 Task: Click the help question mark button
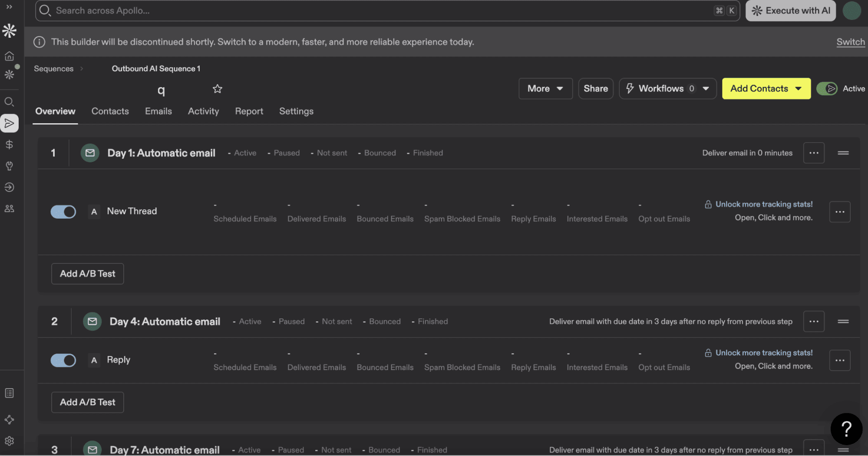[x=846, y=429]
